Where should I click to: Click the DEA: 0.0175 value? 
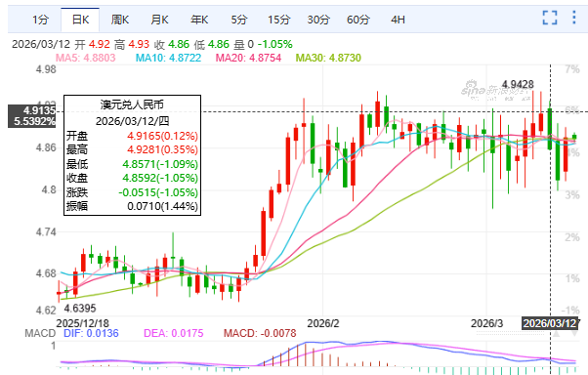coord(174,333)
